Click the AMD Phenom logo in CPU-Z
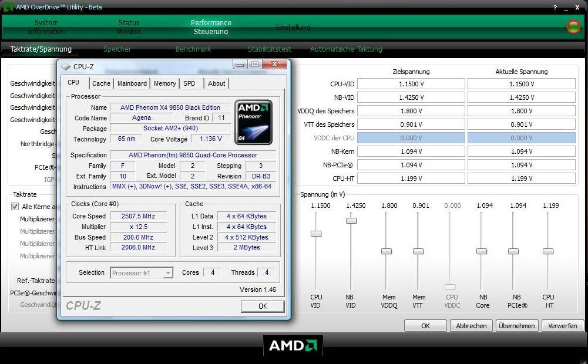This screenshot has height=364, width=588. pos(253,122)
